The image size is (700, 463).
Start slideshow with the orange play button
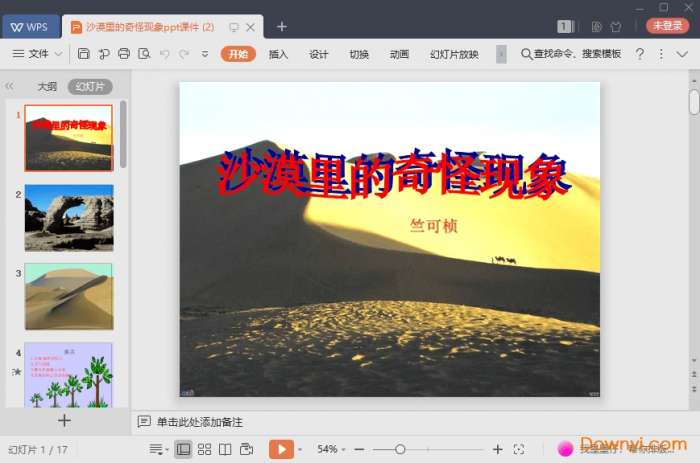coord(281,449)
